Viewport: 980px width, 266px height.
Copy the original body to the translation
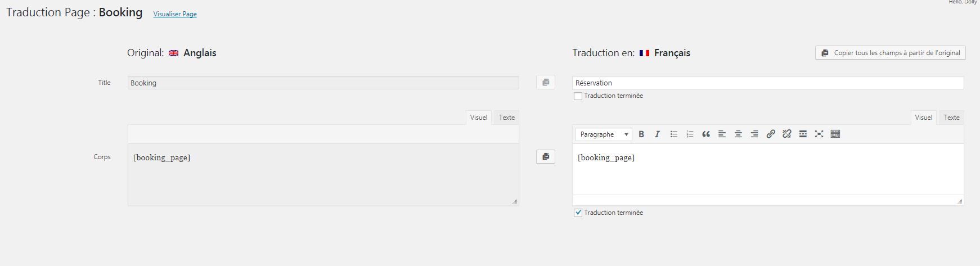[546, 157]
